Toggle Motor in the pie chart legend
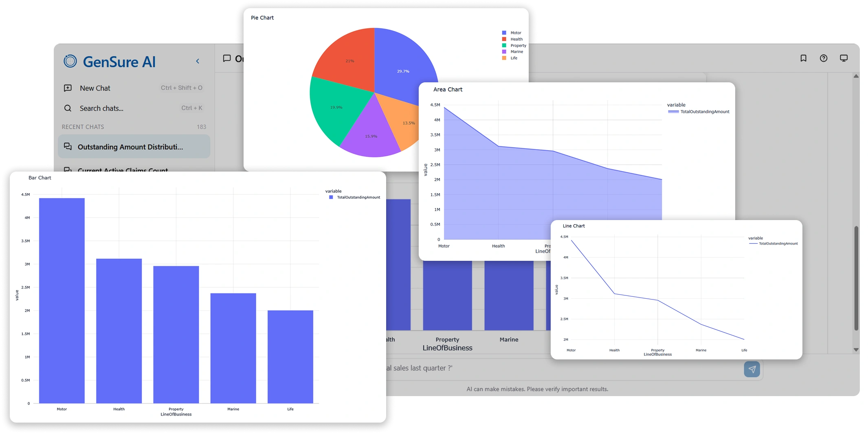 pyautogui.click(x=516, y=33)
